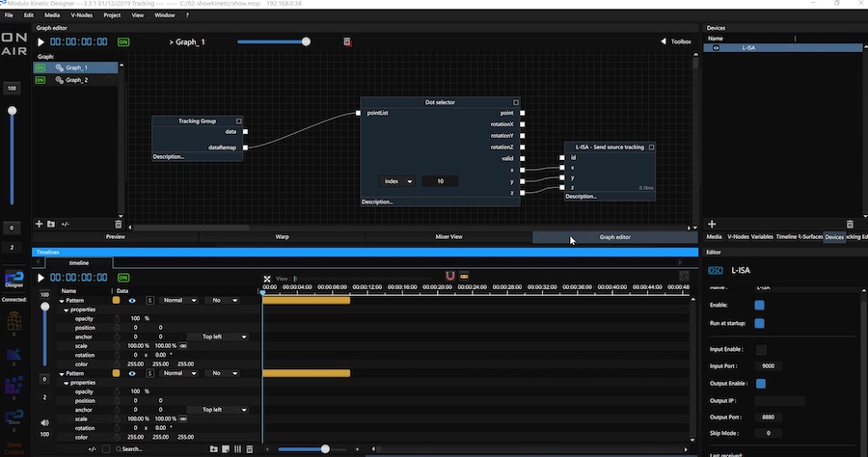Check the Input Enable checkbox
Viewport: 868px width, 457px height.
pyautogui.click(x=760, y=349)
